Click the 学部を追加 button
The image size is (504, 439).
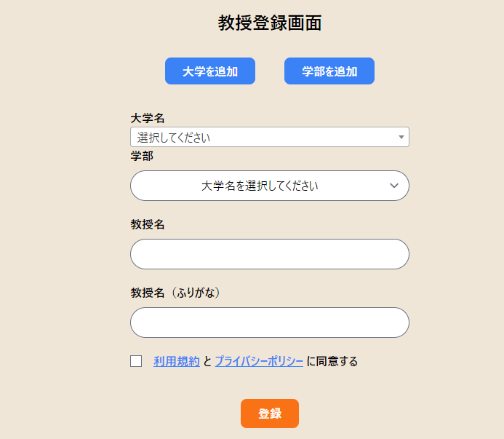pyautogui.click(x=329, y=71)
